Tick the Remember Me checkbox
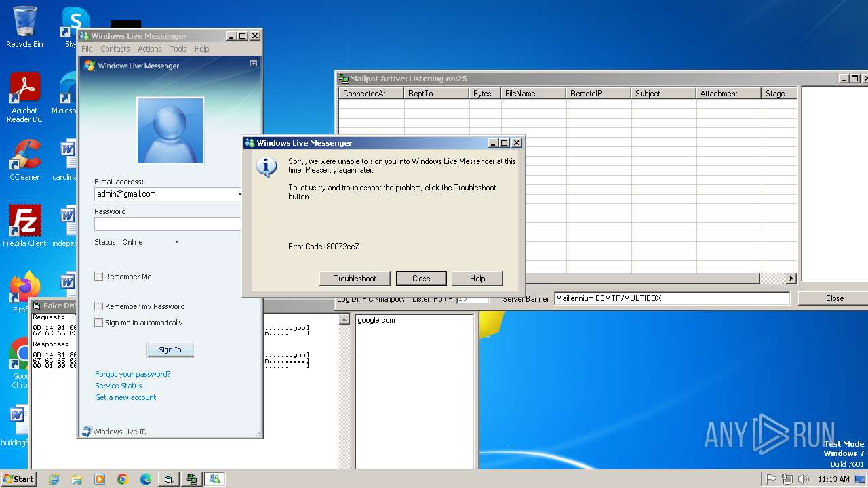The width and height of the screenshot is (868, 488). (x=99, y=277)
